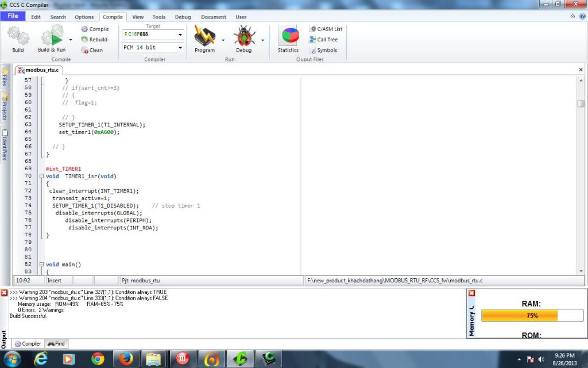Expand the Debug dropdown arrow
The width and height of the screenshot is (588, 368).
(262, 40)
